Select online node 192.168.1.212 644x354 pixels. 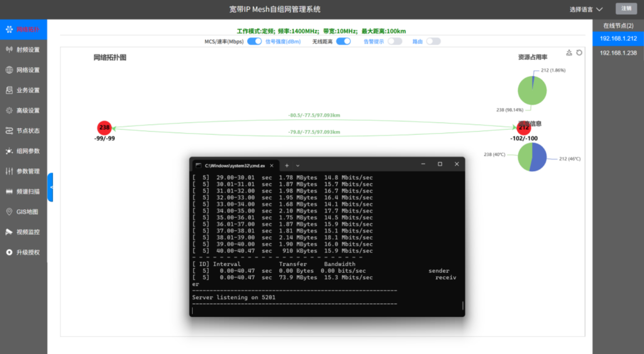618,39
